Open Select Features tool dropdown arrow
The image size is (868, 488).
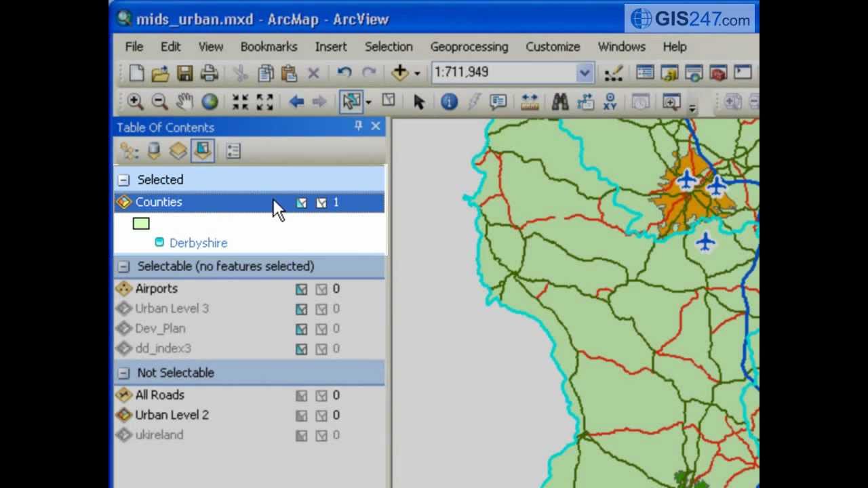(x=368, y=102)
